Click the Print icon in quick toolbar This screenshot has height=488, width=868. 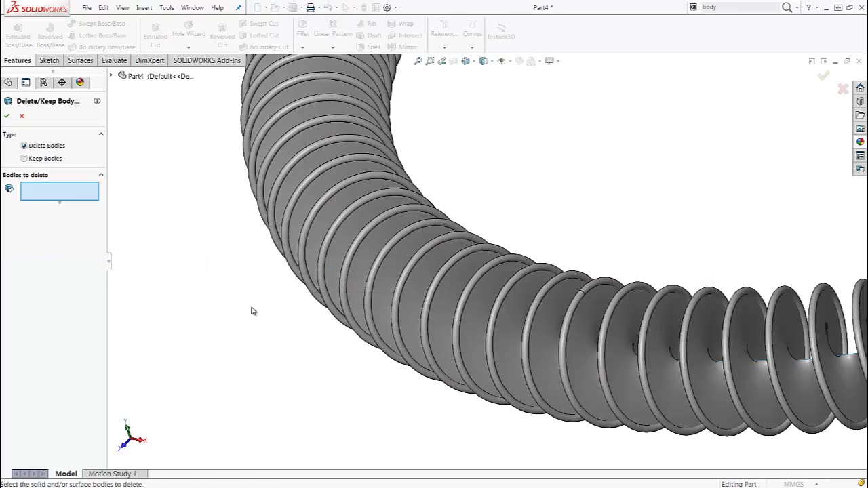[310, 7]
